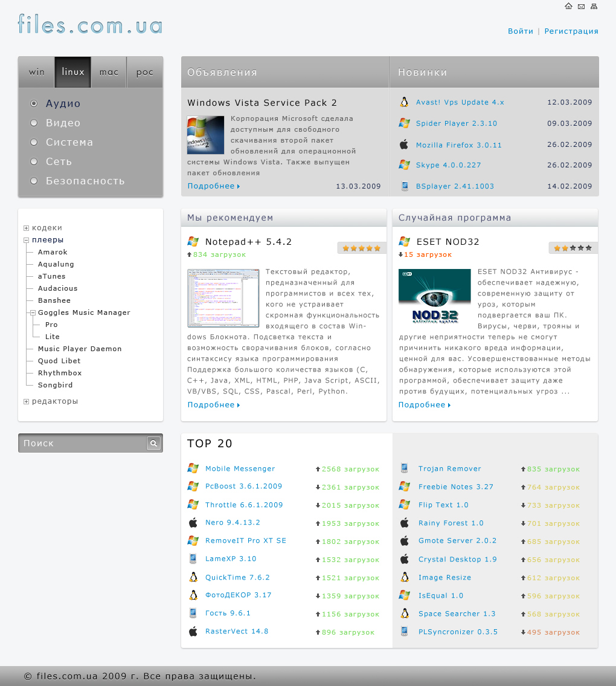The width and height of the screenshot is (616, 686).
Task: Select the Сеть radio option
Action: pos(34,161)
